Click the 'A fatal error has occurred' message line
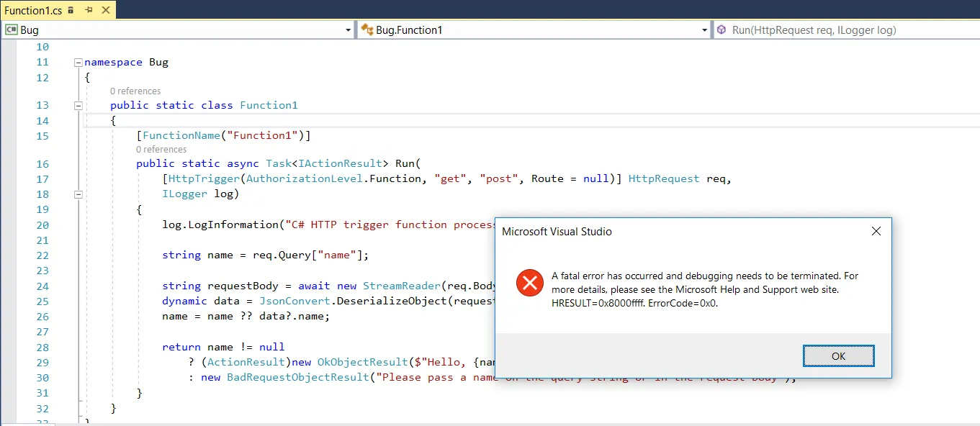The height and width of the screenshot is (426, 980). coord(705,276)
